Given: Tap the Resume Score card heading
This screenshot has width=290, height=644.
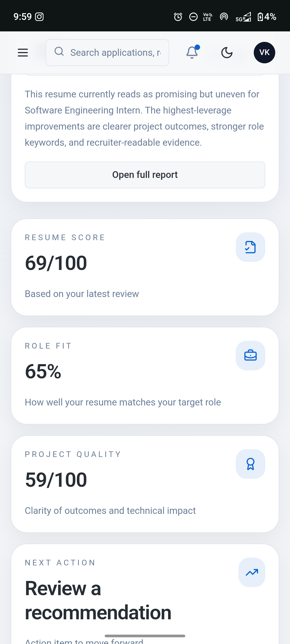Looking at the screenshot, I should coord(65,237).
